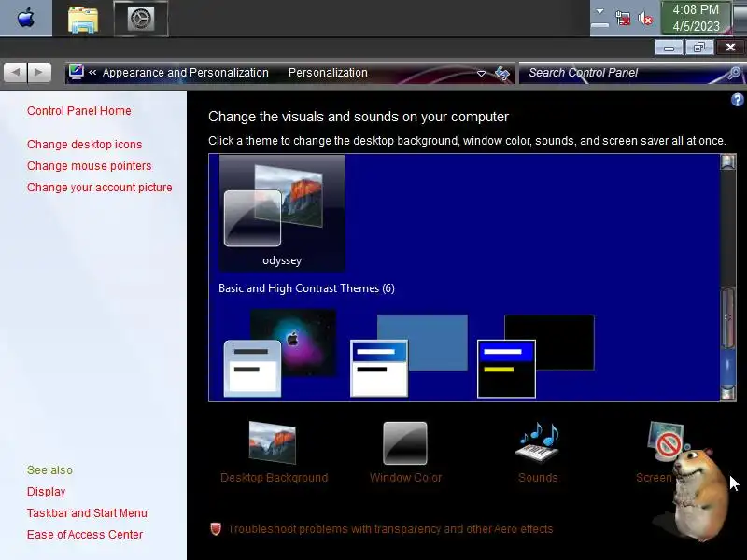747x560 pixels.
Task: Open Desktop Background settings
Action: [x=274, y=453]
